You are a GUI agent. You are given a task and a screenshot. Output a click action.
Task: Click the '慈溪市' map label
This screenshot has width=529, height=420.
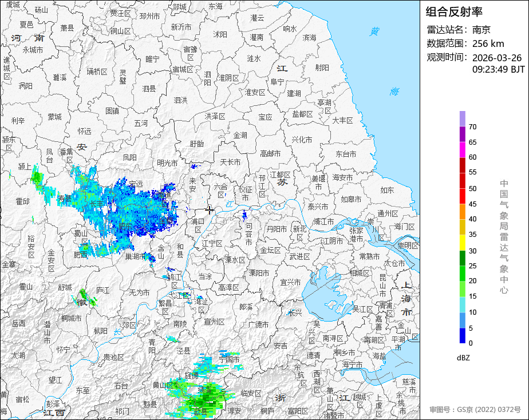[409, 386]
